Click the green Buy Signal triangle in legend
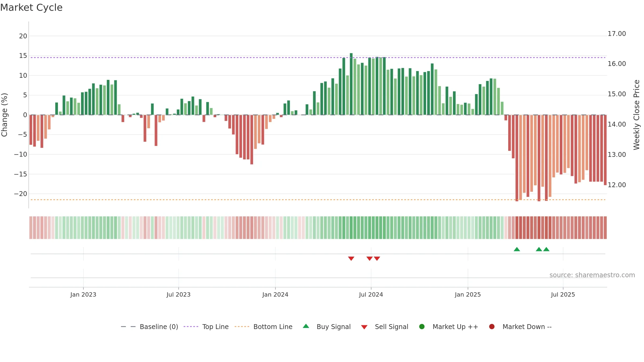 click(306, 326)
